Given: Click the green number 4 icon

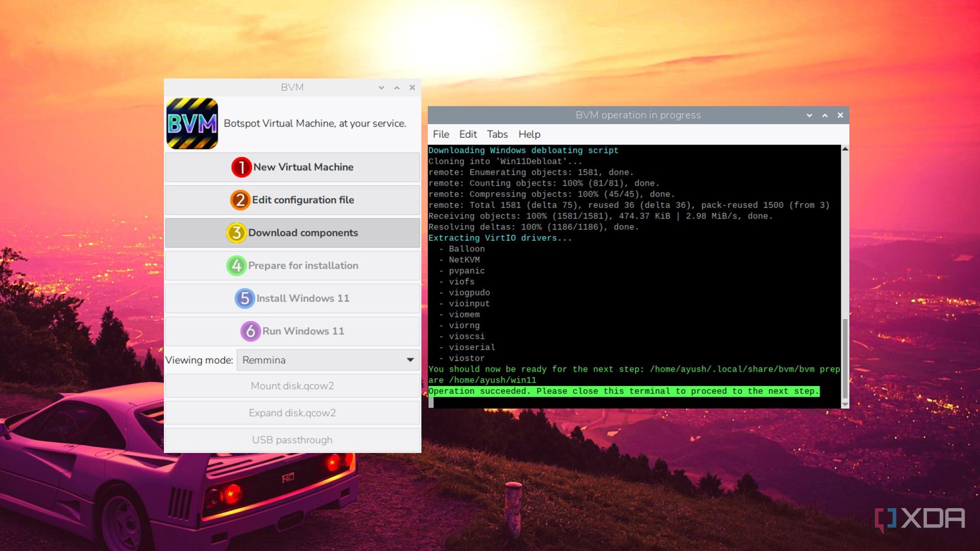Looking at the screenshot, I should [x=236, y=265].
